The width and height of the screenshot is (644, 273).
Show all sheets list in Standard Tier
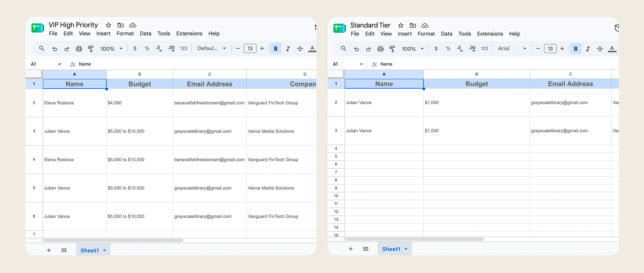point(366,249)
